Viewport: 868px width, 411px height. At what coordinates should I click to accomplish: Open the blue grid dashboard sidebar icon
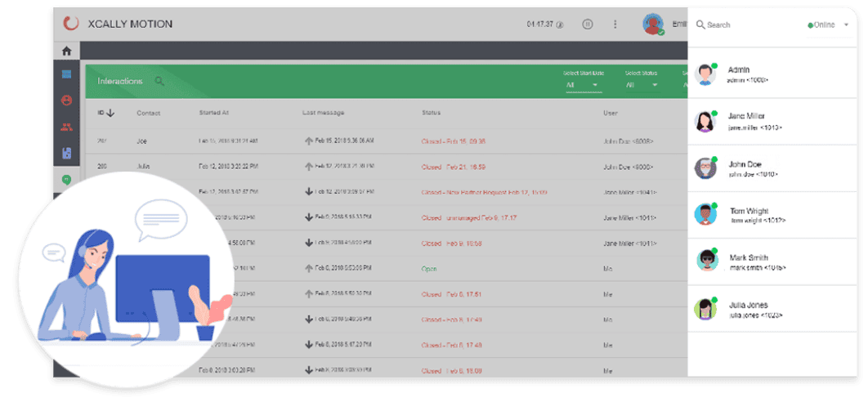pos(66,74)
